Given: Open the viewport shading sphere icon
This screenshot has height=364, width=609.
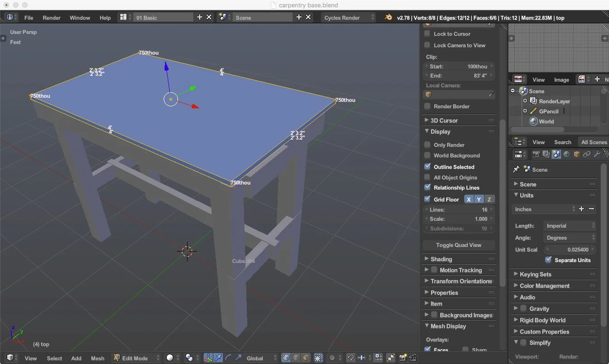Looking at the screenshot, I should [x=171, y=358].
